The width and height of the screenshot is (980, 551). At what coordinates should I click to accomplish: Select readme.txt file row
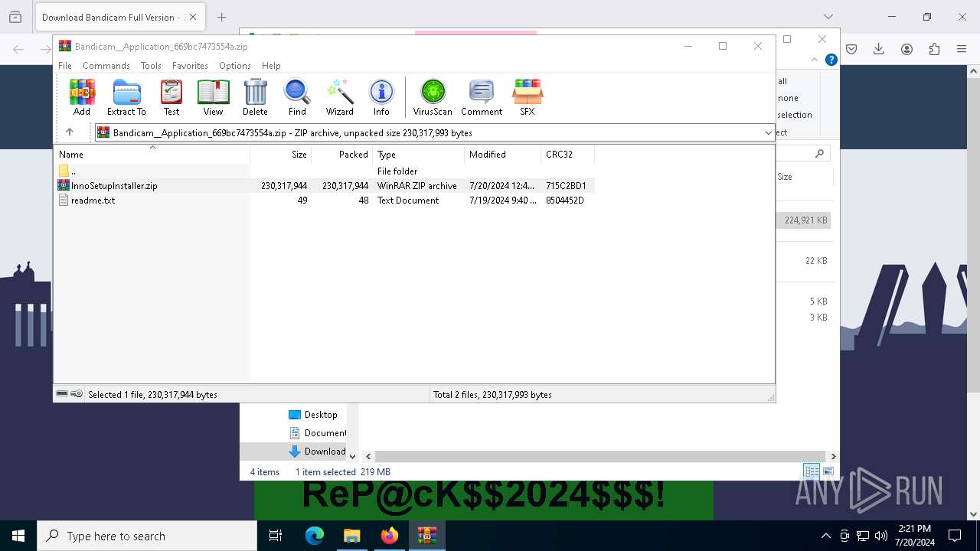coord(324,200)
